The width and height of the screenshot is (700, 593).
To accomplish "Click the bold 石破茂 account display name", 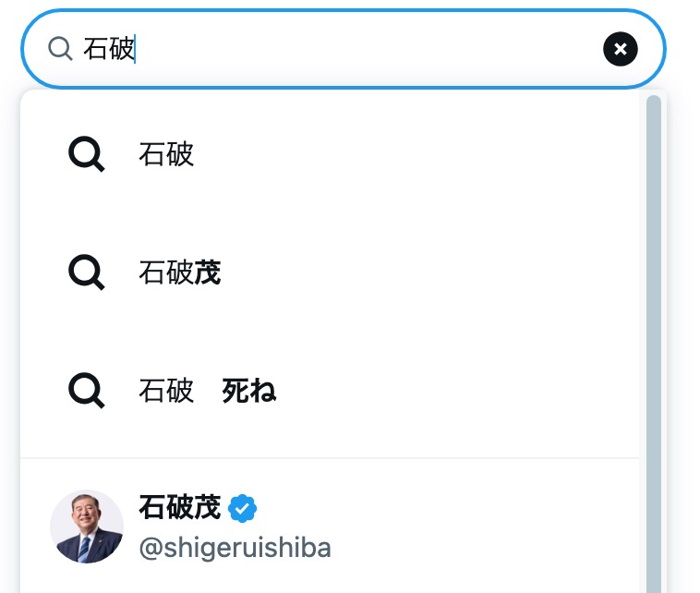I will pyautogui.click(x=179, y=507).
